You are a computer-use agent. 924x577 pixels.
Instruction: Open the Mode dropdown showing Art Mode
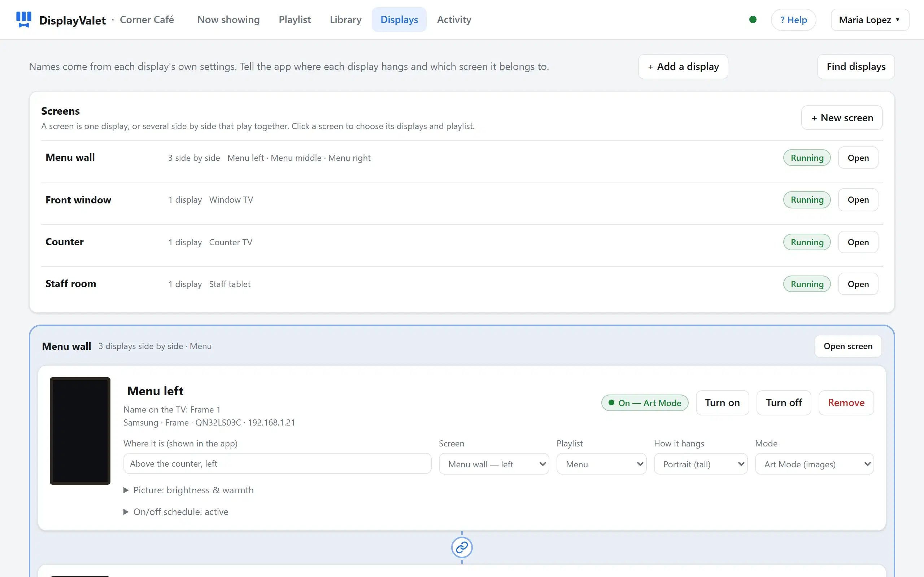(814, 464)
